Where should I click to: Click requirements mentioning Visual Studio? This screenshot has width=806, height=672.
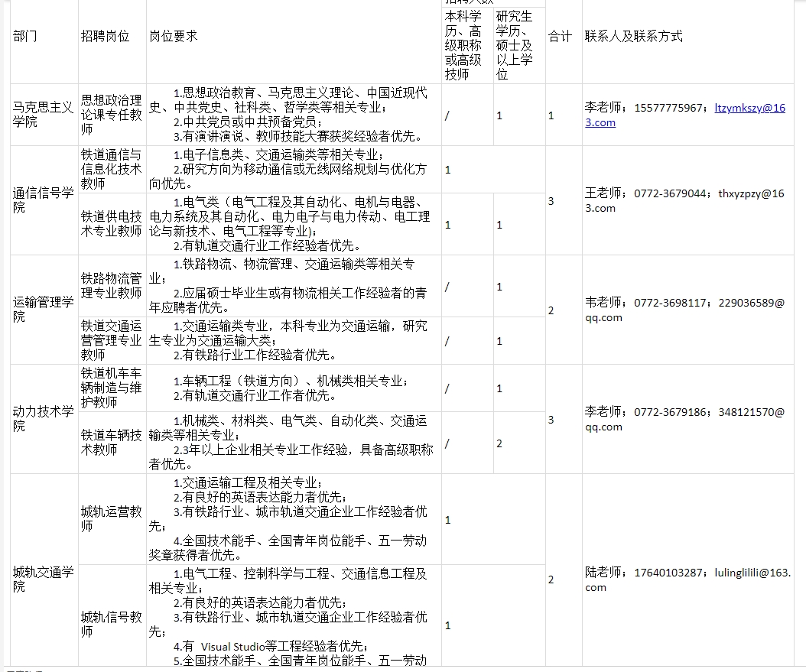coord(294,616)
